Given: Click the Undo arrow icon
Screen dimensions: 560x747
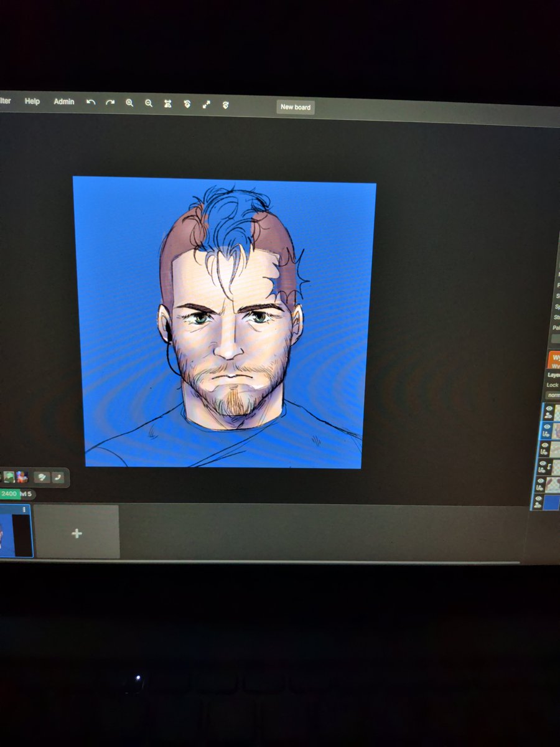Looking at the screenshot, I should [x=91, y=102].
